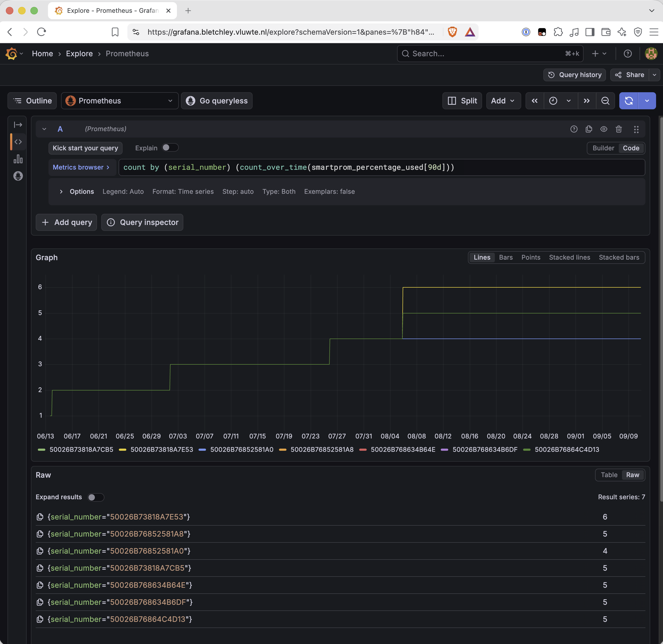Zoom out the time range
This screenshot has height=644, width=663.
(x=605, y=101)
